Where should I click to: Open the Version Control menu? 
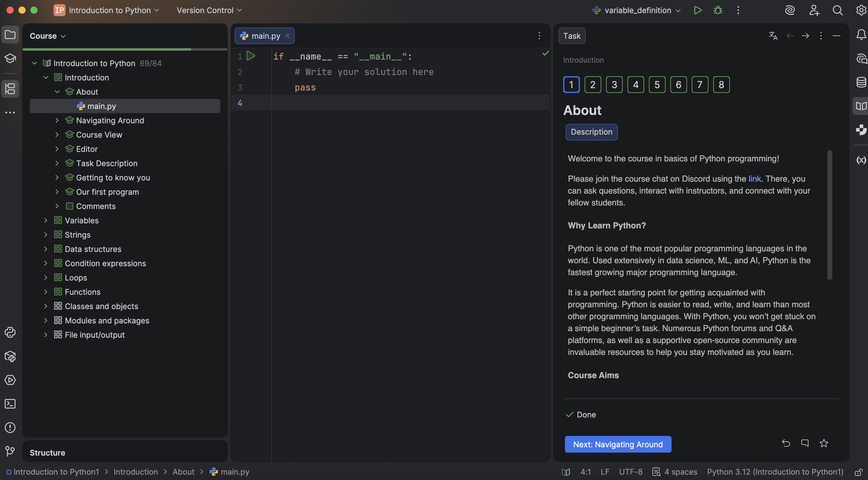click(209, 10)
